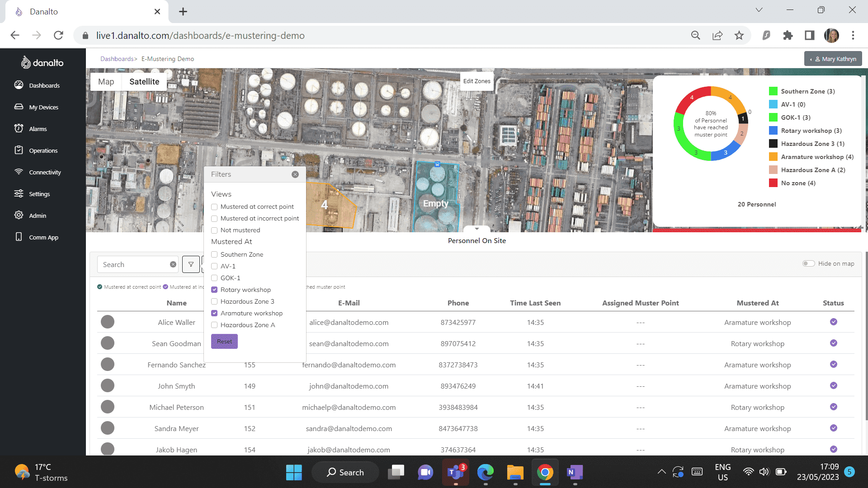The image size is (868, 488).
Task: Click Sean Goodman avatar circle
Action: click(x=108, y=343)
